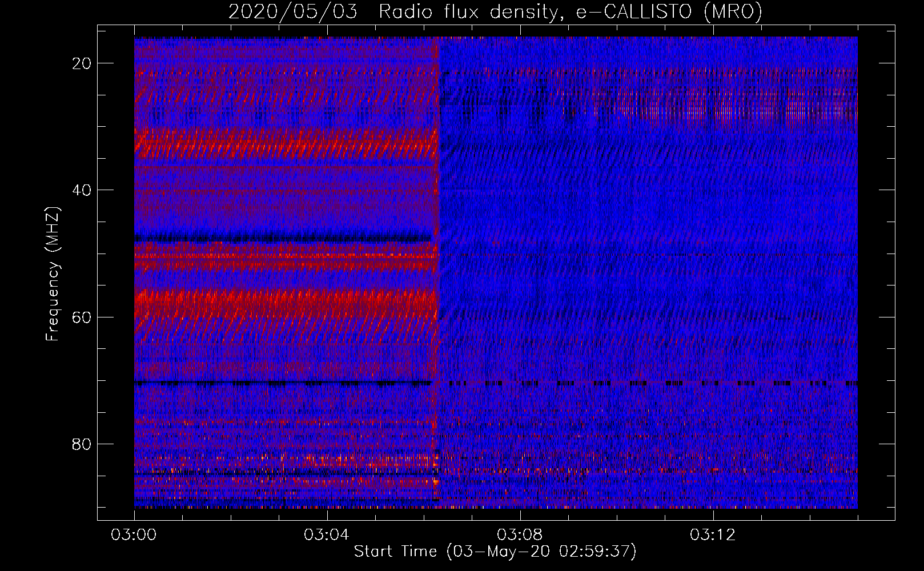Viewport: 924px width, 571px height.
Task: Click the '03:00' time tick label
Action: tap(134, 535)
